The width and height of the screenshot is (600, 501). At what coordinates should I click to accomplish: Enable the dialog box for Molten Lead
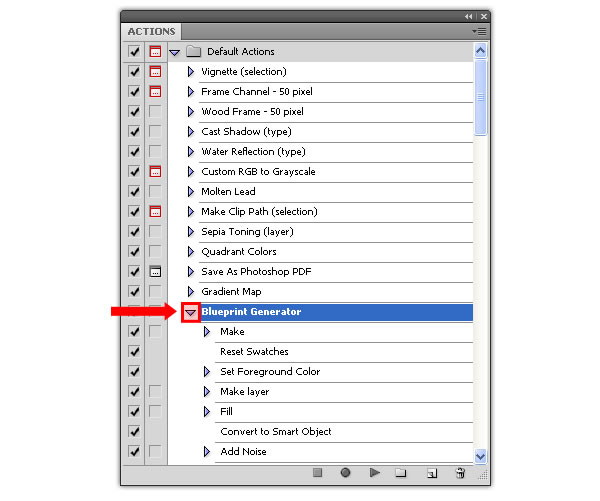coord(155,191)
